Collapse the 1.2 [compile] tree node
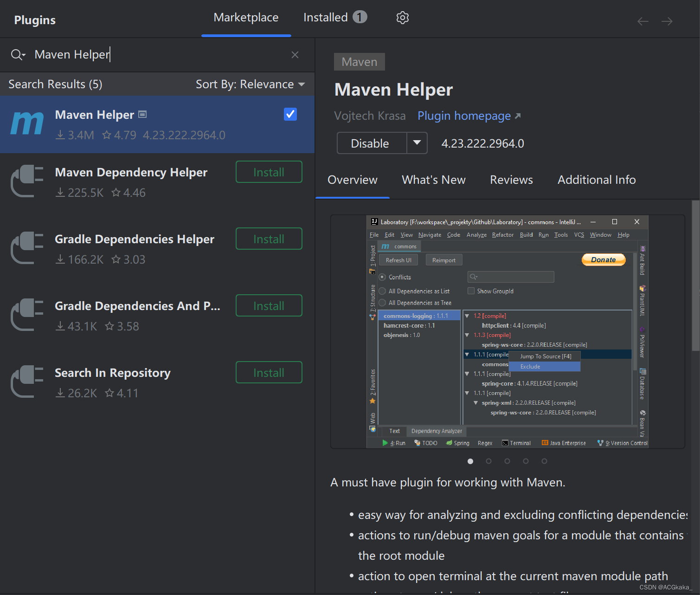Screen dimensions: 700x595 (467, 316)
